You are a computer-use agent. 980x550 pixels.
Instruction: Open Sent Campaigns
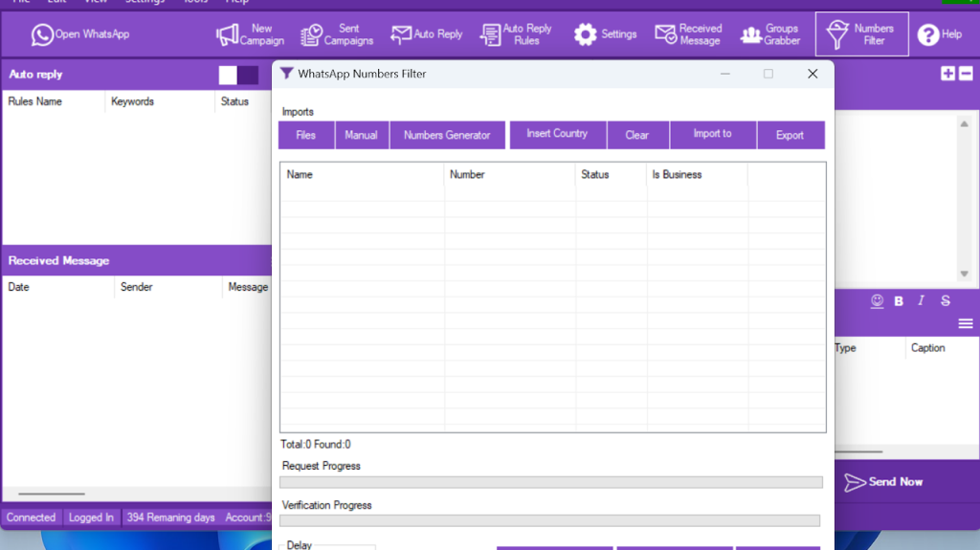point(337,34)
